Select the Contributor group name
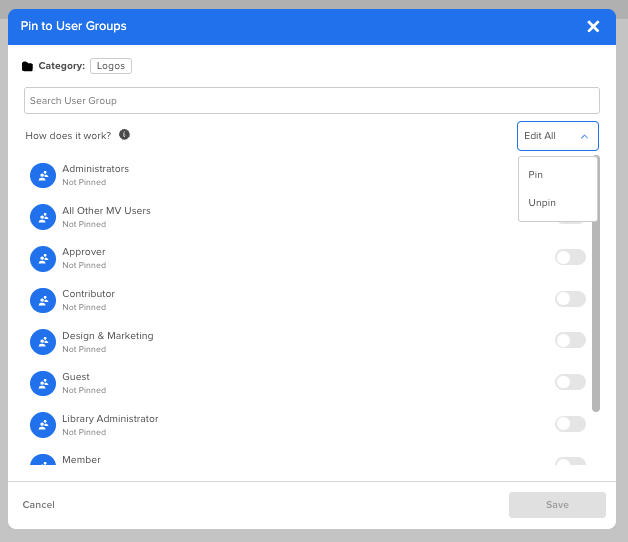The width and height of the screenshot is (628, 542). (x=89, y=294)
